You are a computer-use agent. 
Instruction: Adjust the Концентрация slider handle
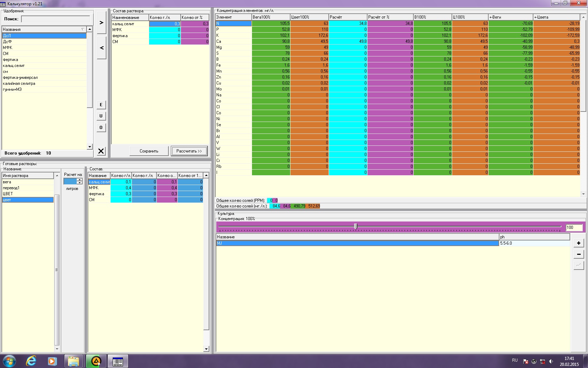point(356,226)
